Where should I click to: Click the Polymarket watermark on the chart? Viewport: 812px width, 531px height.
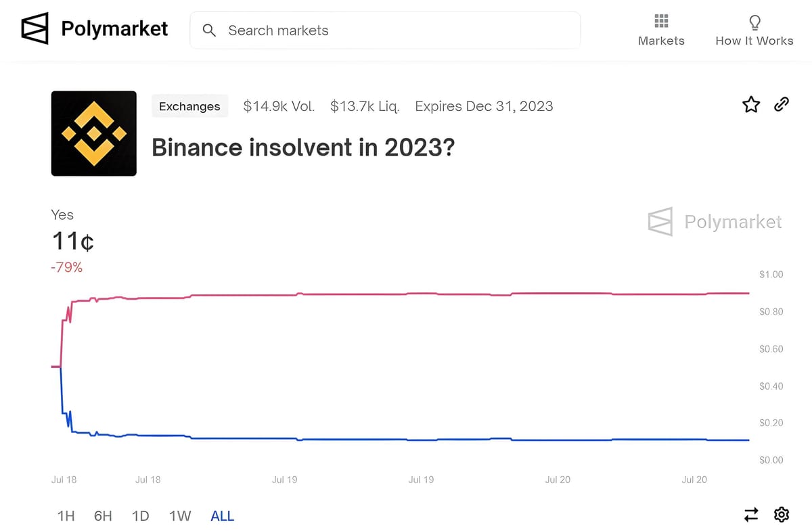[x=714, y=221]
